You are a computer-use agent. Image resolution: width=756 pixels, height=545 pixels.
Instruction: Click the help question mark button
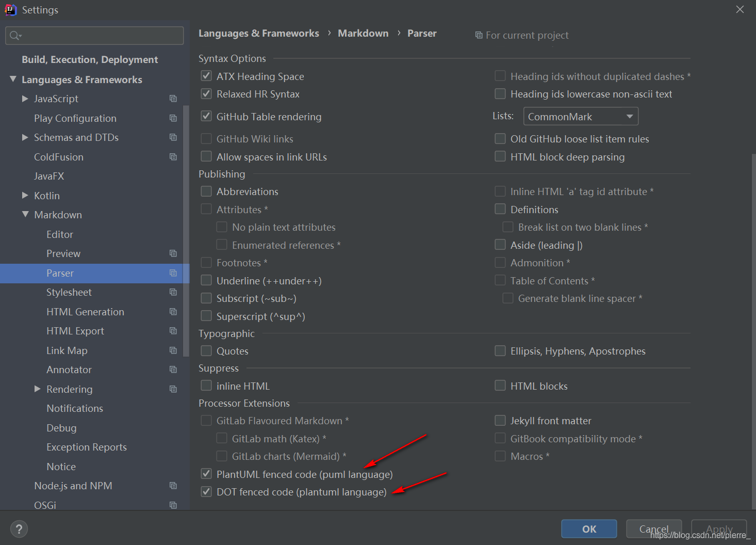click(x=19, y=529)
